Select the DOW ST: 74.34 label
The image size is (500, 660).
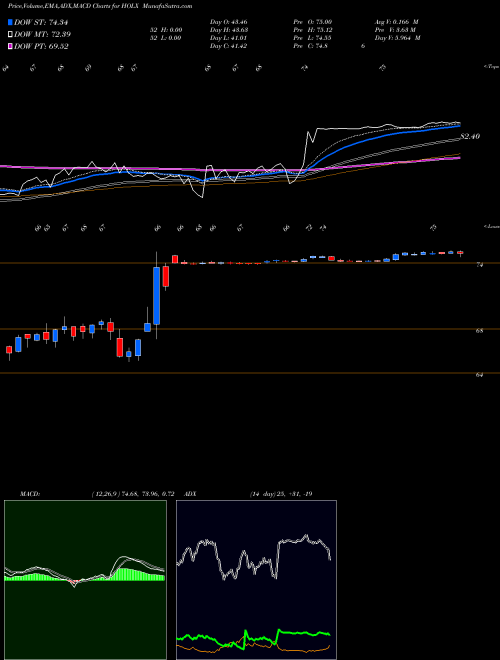click(x=41, y=22)
